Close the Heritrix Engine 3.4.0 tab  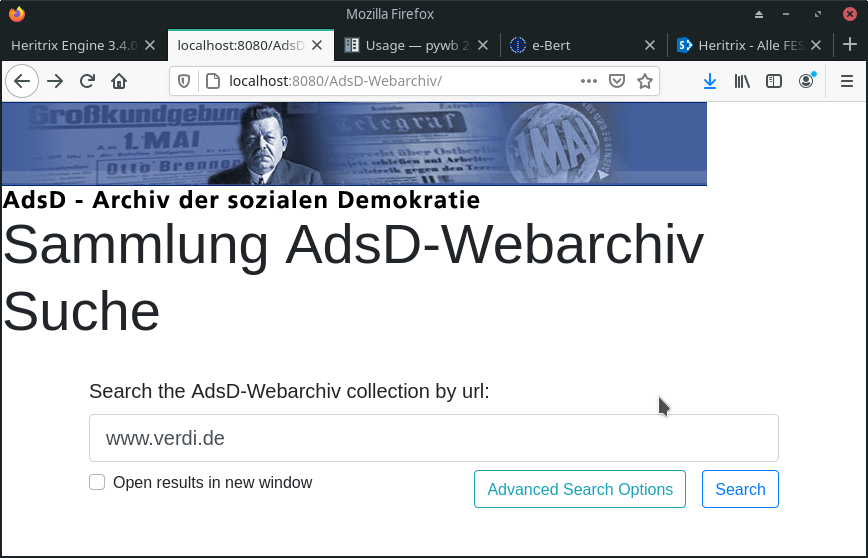tap(150, 45)
